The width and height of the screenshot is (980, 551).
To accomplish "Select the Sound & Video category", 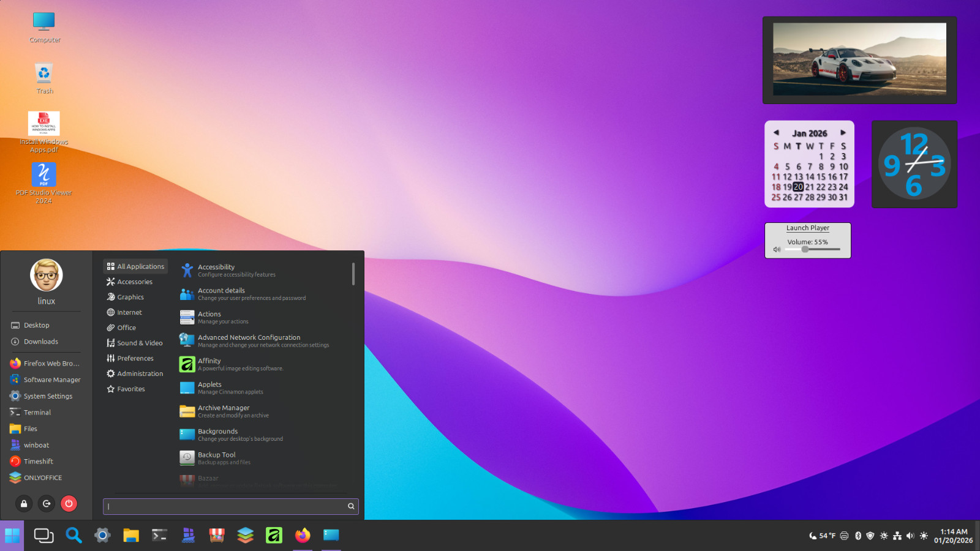I will point(135,343).
